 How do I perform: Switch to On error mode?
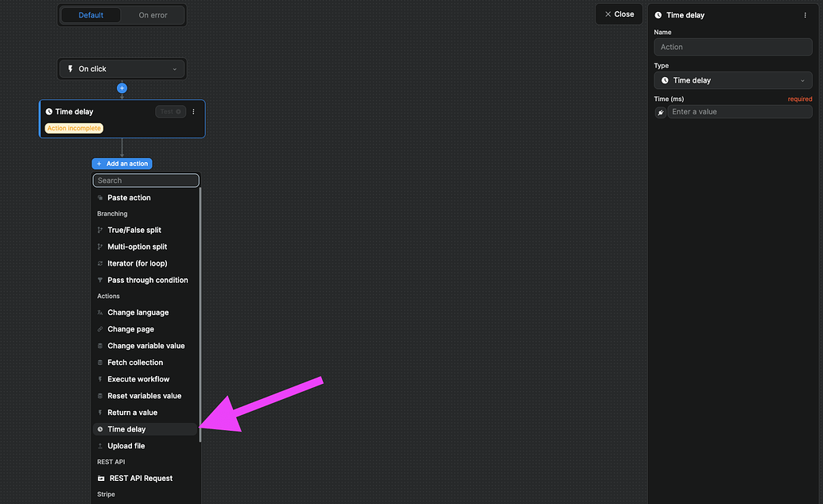152,14
